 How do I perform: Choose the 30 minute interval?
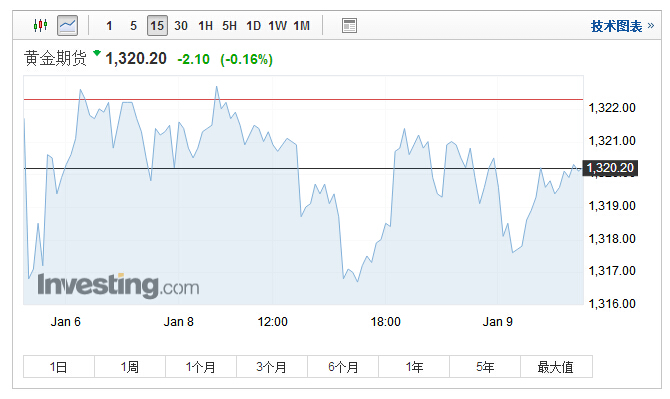coord(181,26)
